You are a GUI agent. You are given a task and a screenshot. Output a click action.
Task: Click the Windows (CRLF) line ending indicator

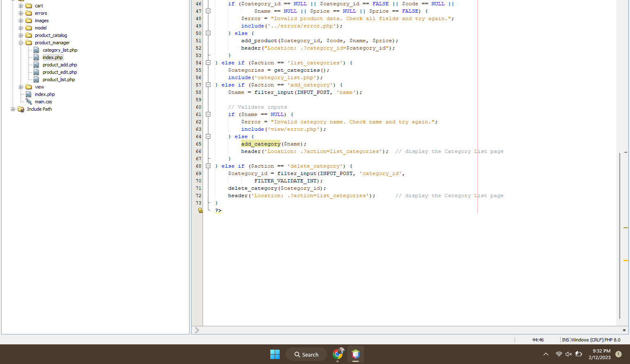[x=587, y=340]
